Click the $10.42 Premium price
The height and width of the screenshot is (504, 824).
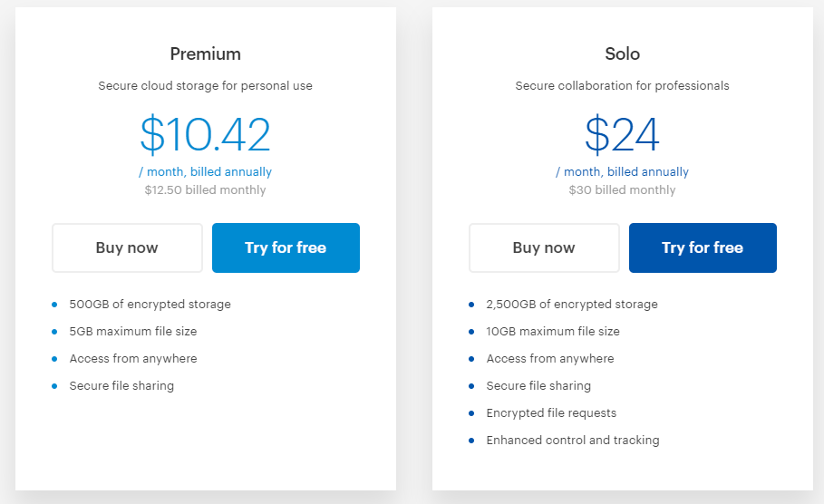click(206, 134)
